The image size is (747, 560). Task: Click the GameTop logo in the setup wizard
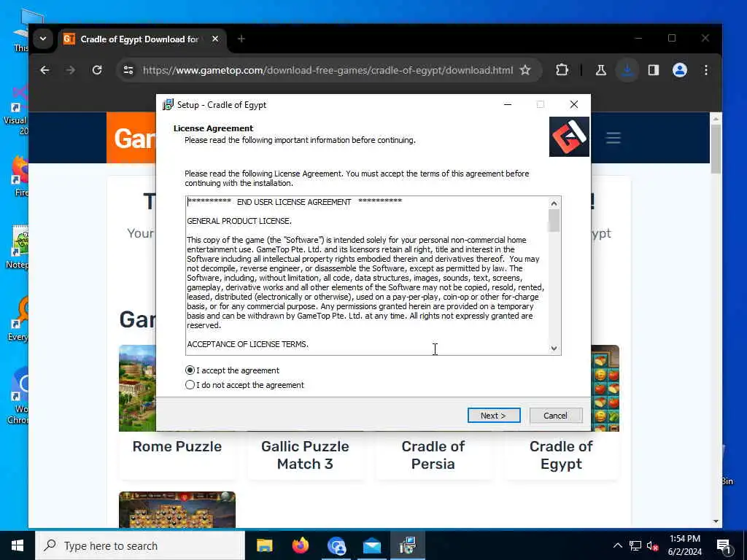[x=569, y=136]
